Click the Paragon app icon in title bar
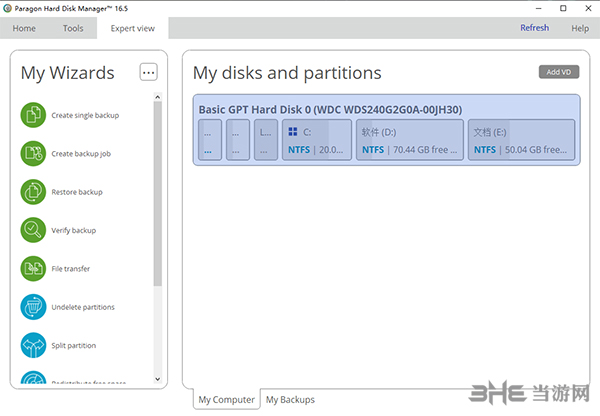Viewport: 600px width, 416px height. 7,8
